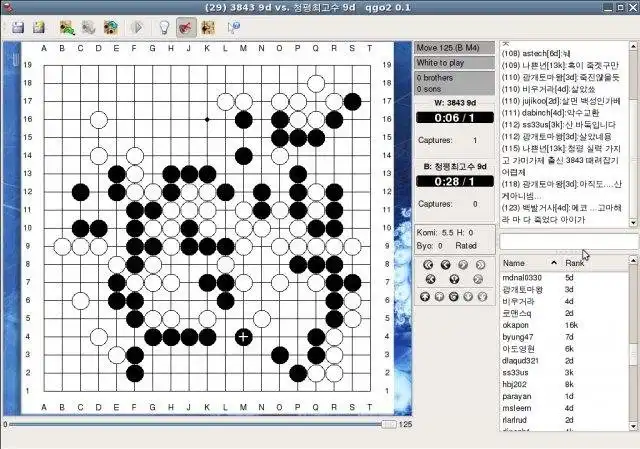Click chat line (123) from 백발거사[4d]

pyautogui.click(x=562, y=213)
